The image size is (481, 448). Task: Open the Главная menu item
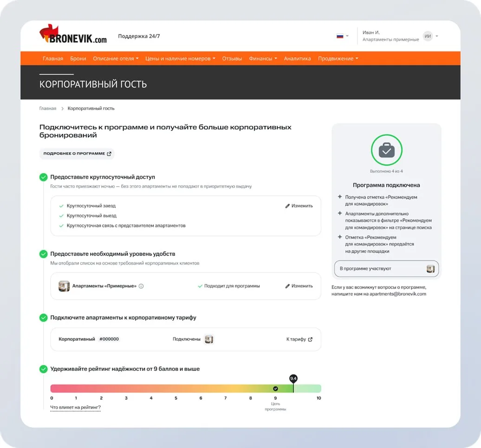tap(53, 58)
